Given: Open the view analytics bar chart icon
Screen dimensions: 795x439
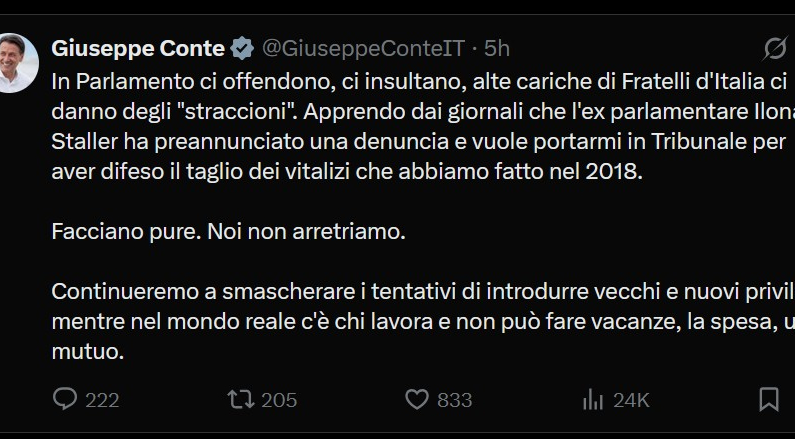Looking at the screenshot, I should 594,400.
